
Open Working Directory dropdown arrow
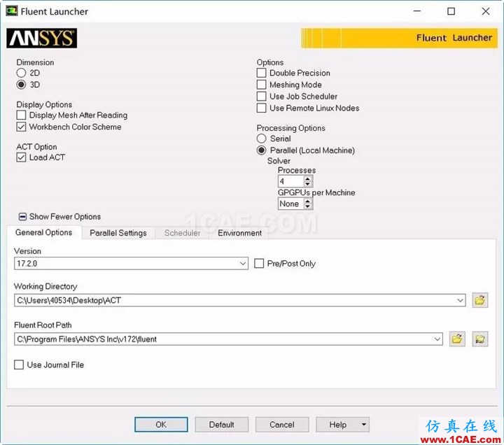click(460, 300)
